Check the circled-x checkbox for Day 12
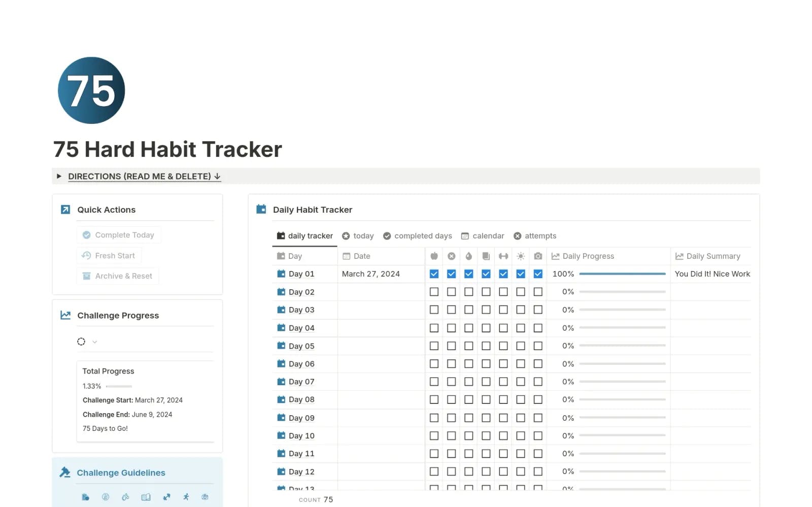Screen dimensions: 812x507 [x=451, y=471]
